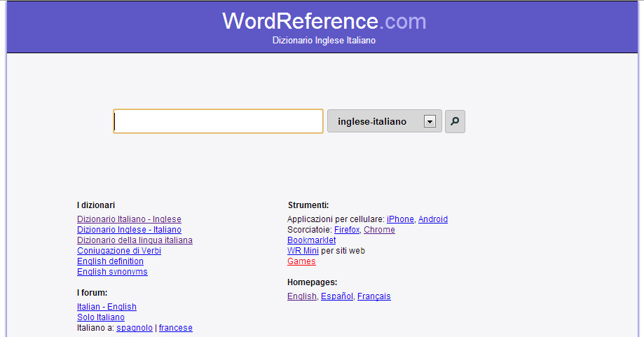The height and width of the screenshot is (337, 644).
Task: Click the Firefox shortcut link
Action: tap(347, 230)
